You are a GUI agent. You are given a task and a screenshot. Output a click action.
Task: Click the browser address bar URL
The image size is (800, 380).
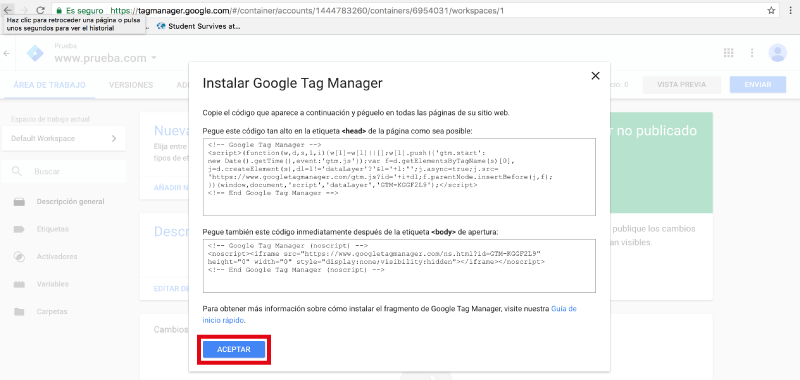pos(307,10)
